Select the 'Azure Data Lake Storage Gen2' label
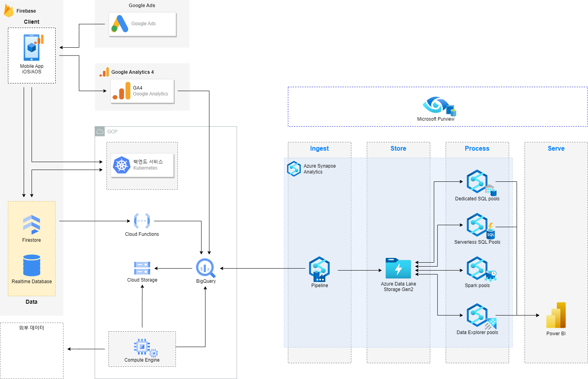Screen dimensions: 588x379 [398, 287]
